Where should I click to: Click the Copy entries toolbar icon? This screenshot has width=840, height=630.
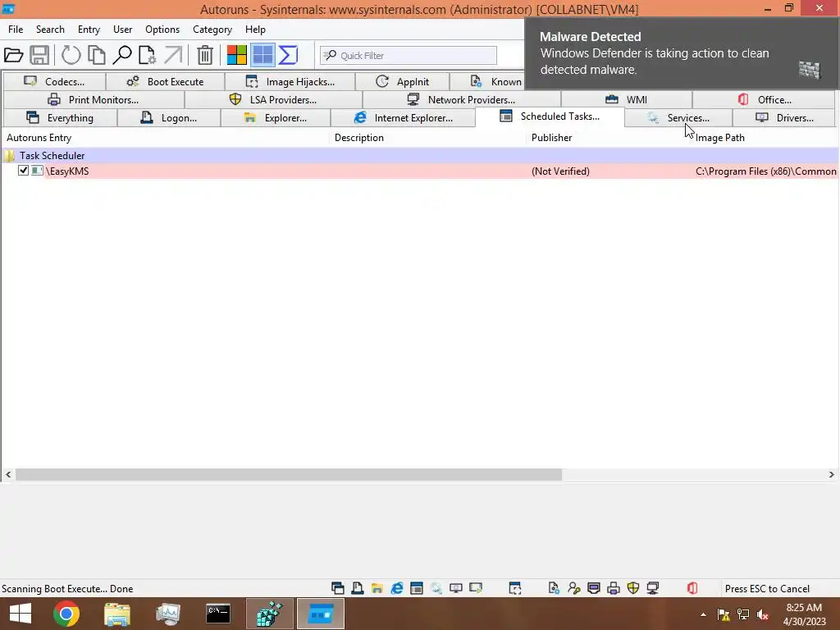97,55
